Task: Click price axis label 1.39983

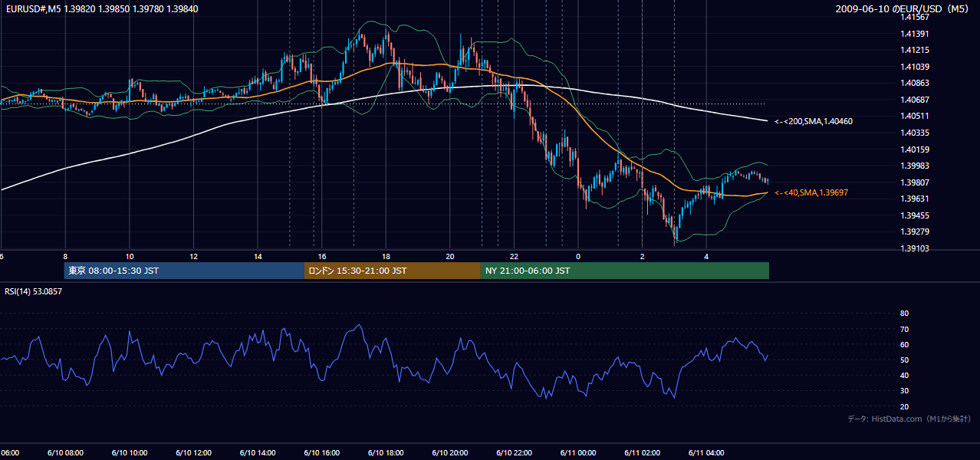Action: tap(914, 166)
